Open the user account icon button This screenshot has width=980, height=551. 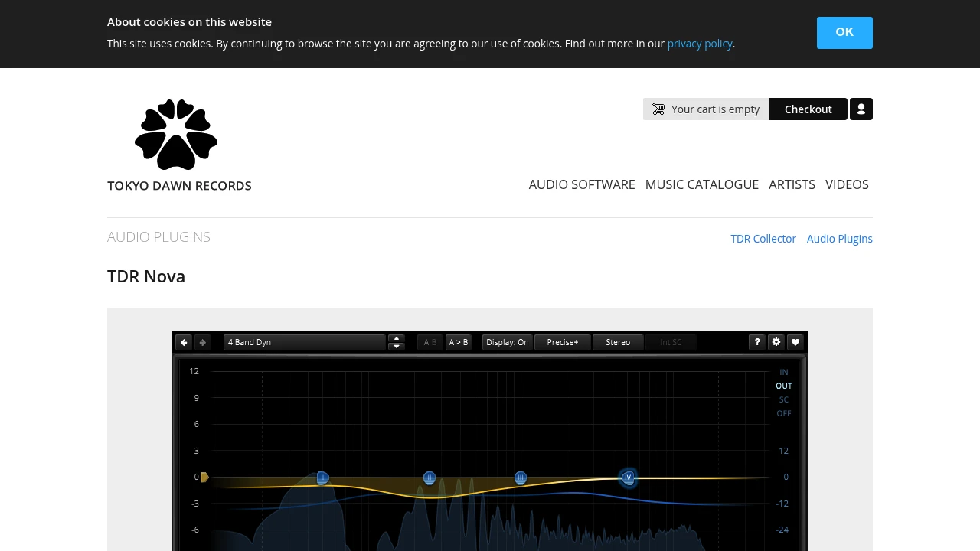(861, 109)
